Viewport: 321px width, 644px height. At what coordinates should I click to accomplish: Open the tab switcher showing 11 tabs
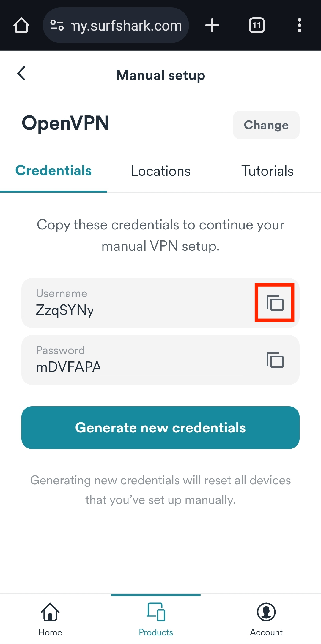[x=257, y=26]
